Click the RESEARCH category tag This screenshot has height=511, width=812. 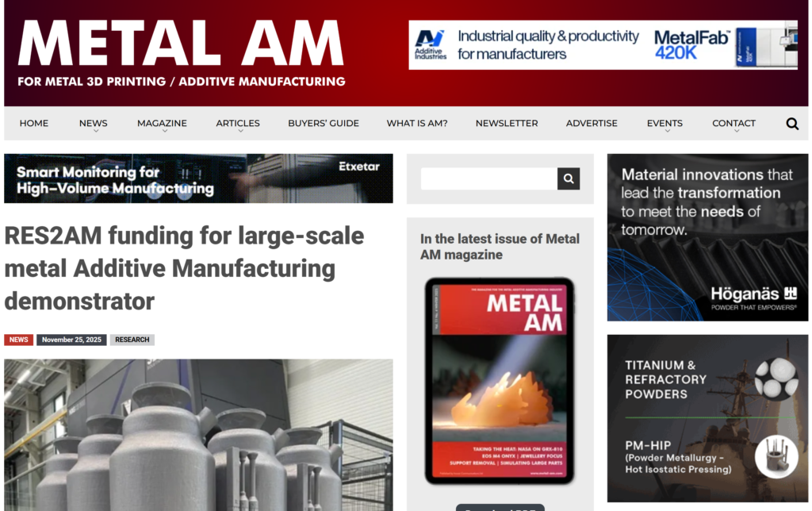click(x=132, y=340)
